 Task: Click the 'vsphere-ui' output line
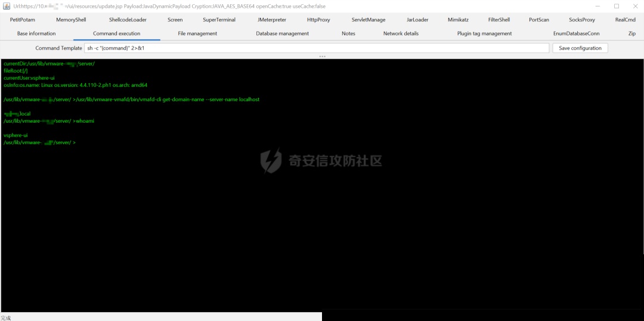[x=16, y=135]
